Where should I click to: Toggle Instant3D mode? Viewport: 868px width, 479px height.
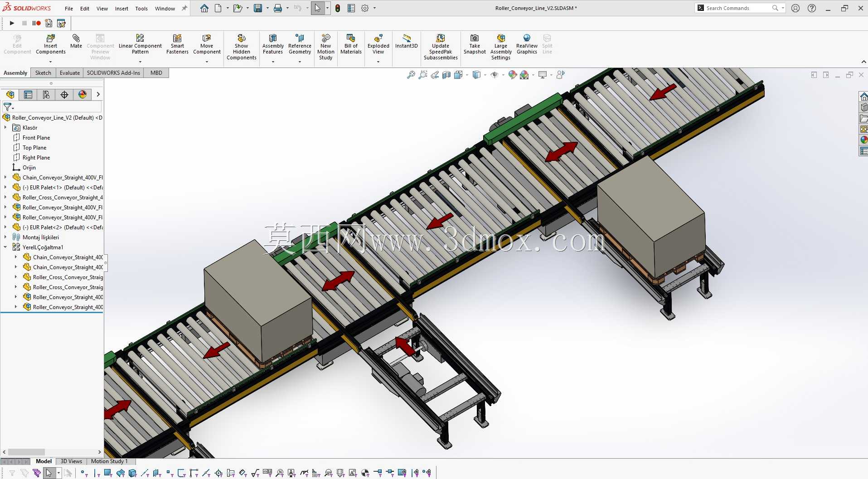(407, 41)
